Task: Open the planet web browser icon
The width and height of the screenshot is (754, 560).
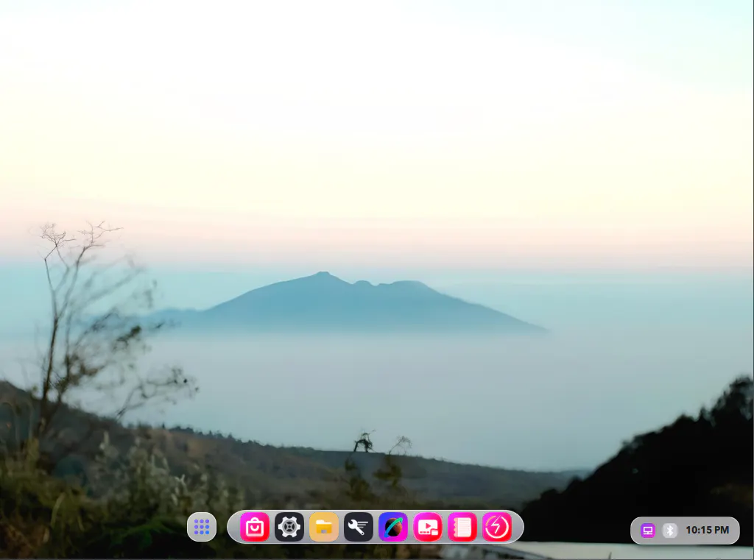Action: click(393, 527)
